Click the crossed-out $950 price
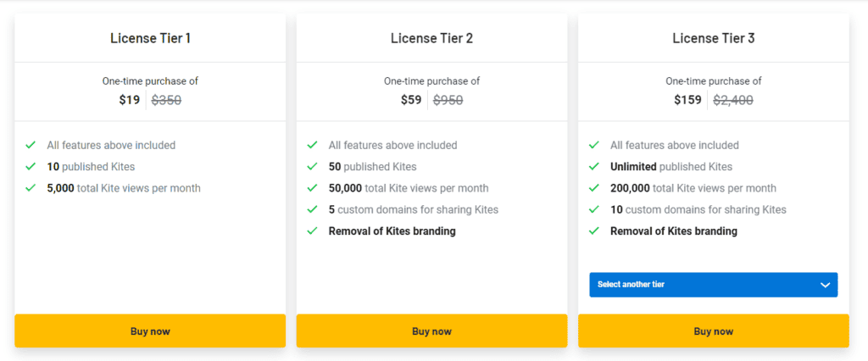868x361 pixels. point(448,100)
